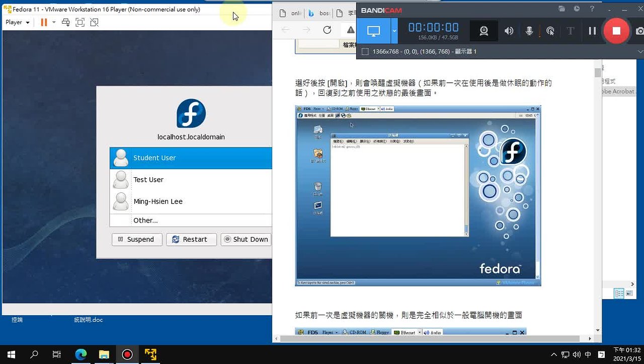The width and height of the screenshot is (644, 364).
Task: Expand Bandicam recording mode dropdown arrow
Action: click(394, 31)
